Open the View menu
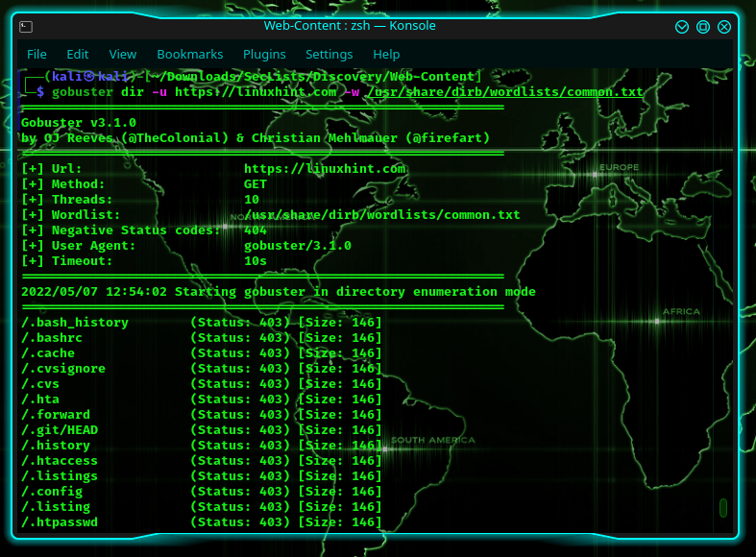The height and width of the screenshot is (557, 756). point(123,55)
